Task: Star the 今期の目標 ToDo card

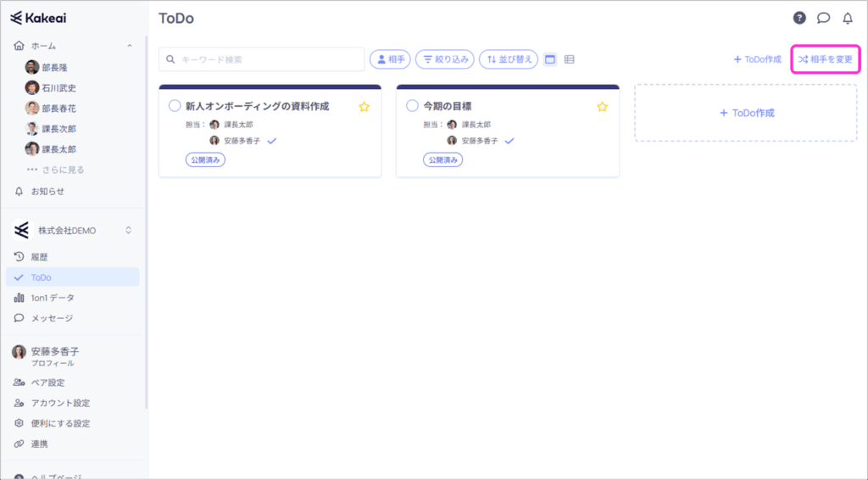Action: coord(602,107)
